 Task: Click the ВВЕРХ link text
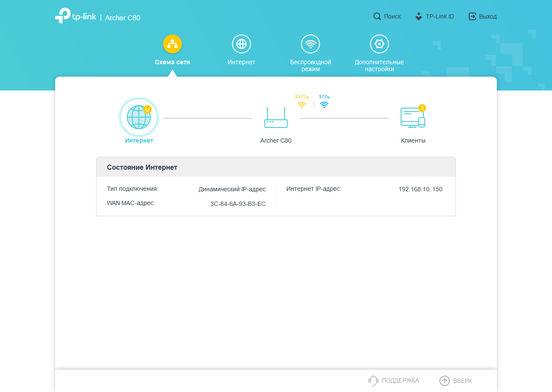pos(462,381)
